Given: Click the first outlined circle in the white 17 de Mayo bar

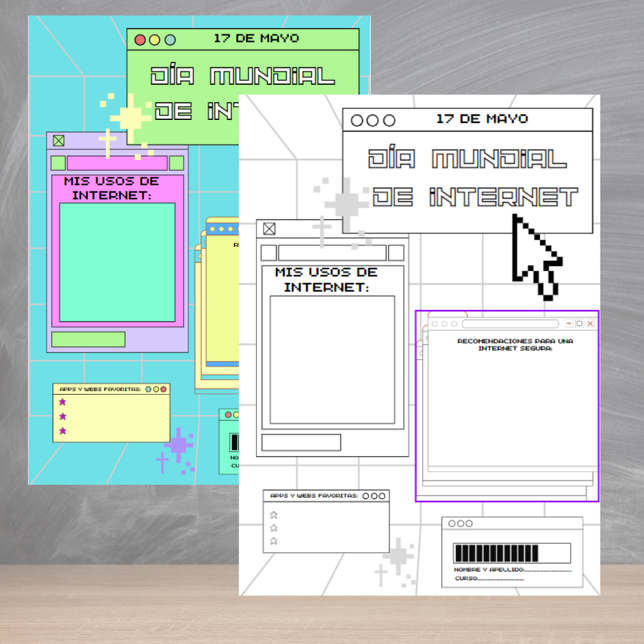Looking at the screenshot, I should click(357, 120).
